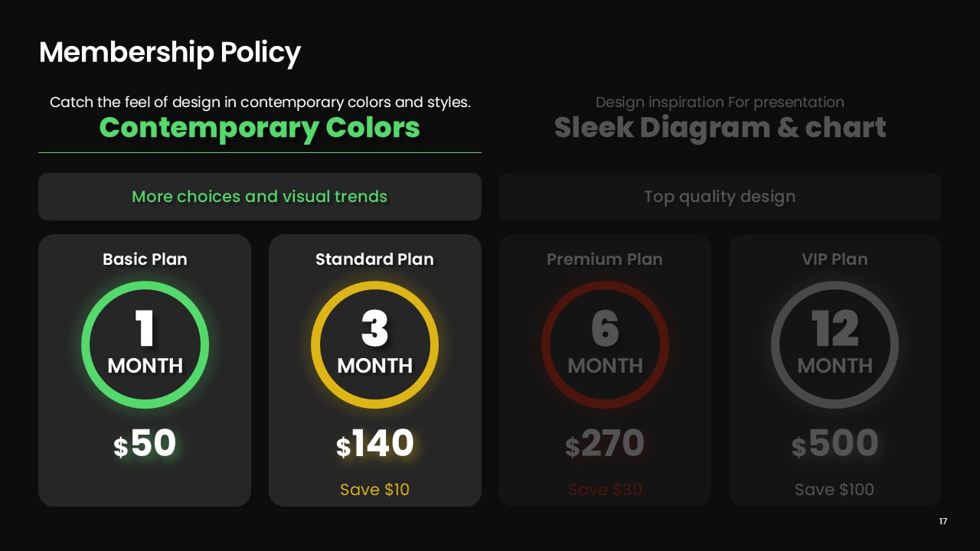The image size is (980, 551).
Task: Click the $270 price text
Action: [605, 444]
